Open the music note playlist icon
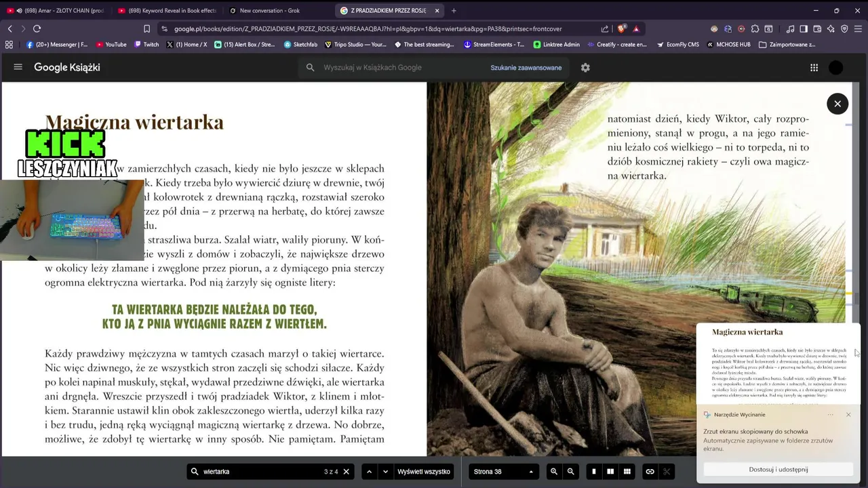This screenshot has width=868, height=488. pyautogui.click(x=790, y=28)
